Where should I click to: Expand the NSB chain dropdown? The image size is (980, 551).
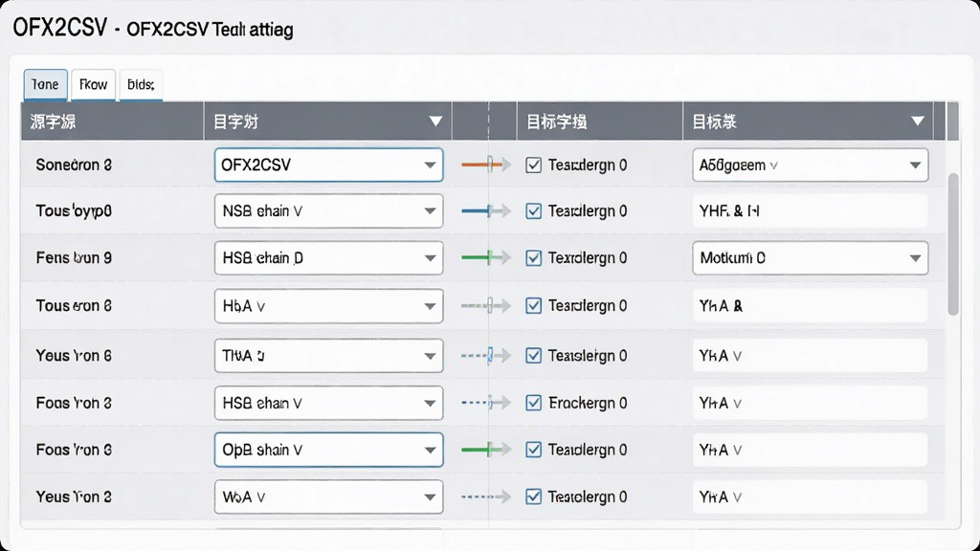coord(329,211)
